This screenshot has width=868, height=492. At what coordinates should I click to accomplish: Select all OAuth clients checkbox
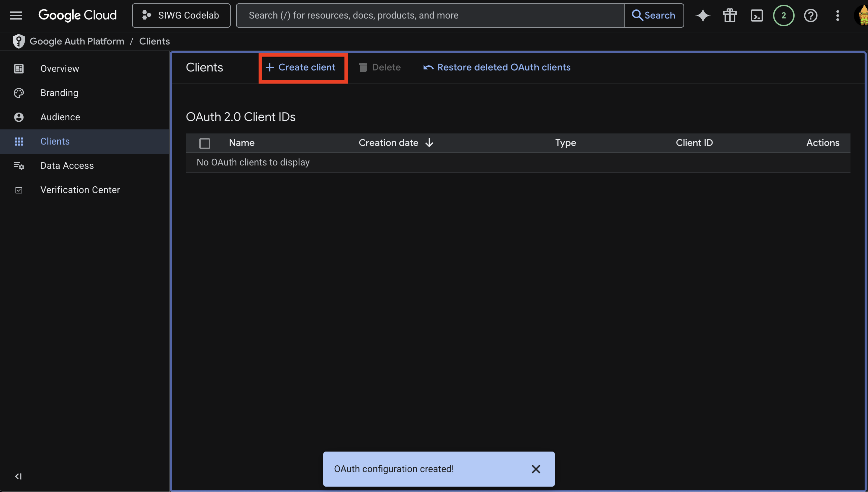click(x=205, y=143)
